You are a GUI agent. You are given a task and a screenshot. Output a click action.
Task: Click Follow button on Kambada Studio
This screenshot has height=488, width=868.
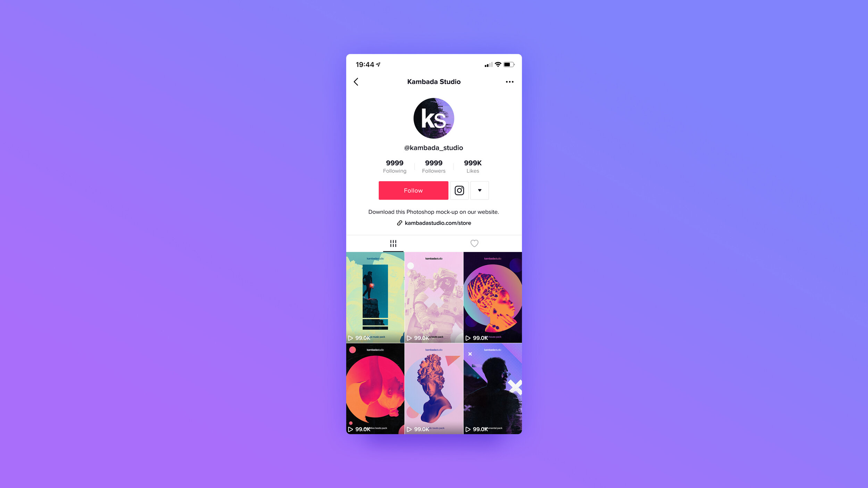tap(412, 190)
